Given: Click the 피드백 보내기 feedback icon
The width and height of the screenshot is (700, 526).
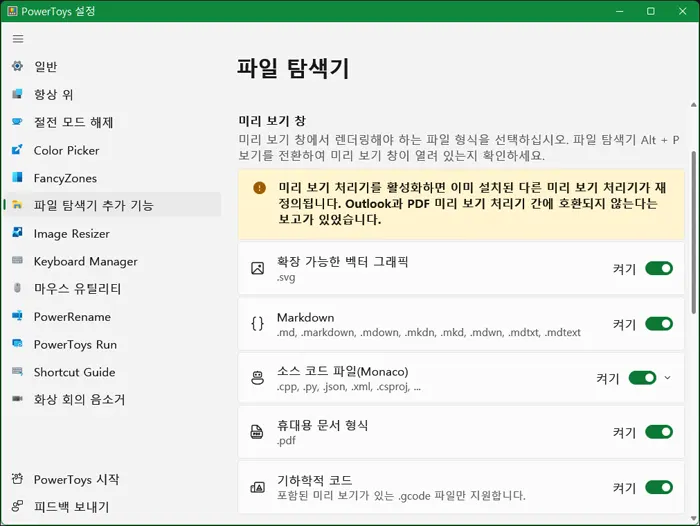Looking at the screenshot, I should [x=17, y=506].
